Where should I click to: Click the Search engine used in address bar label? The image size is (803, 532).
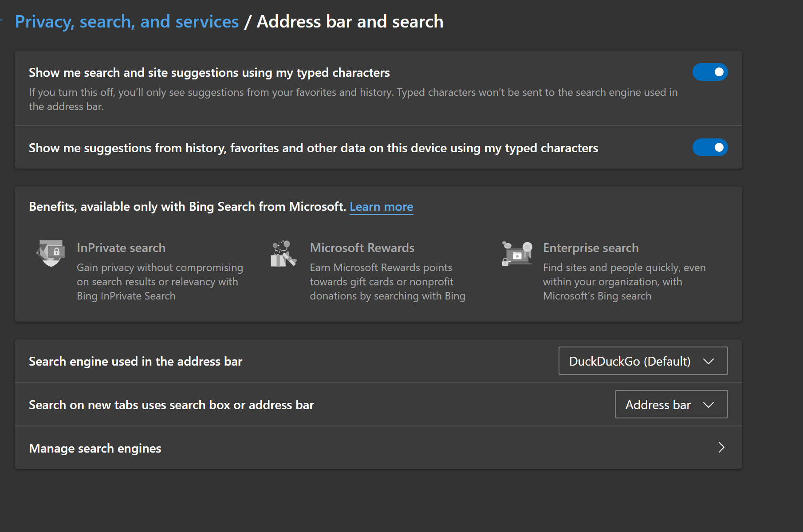point(135,361)
